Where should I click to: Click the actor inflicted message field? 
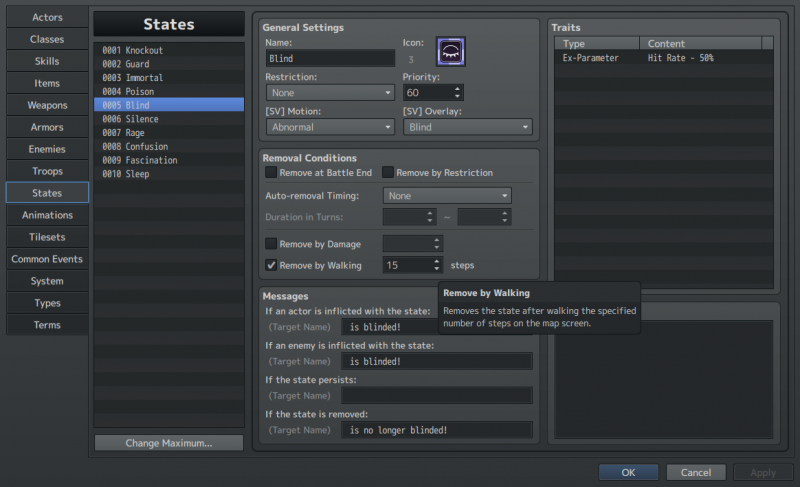390,327
